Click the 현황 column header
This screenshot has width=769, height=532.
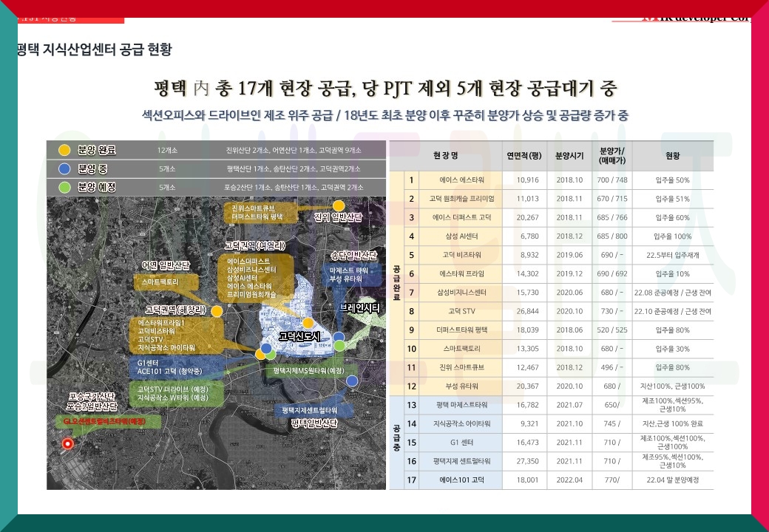(x=672, y=155)
